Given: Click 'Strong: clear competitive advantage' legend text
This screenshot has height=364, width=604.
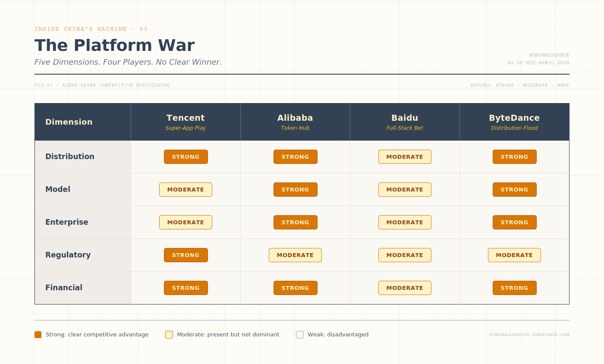Looking at the screenshot, I should [97, 335].
